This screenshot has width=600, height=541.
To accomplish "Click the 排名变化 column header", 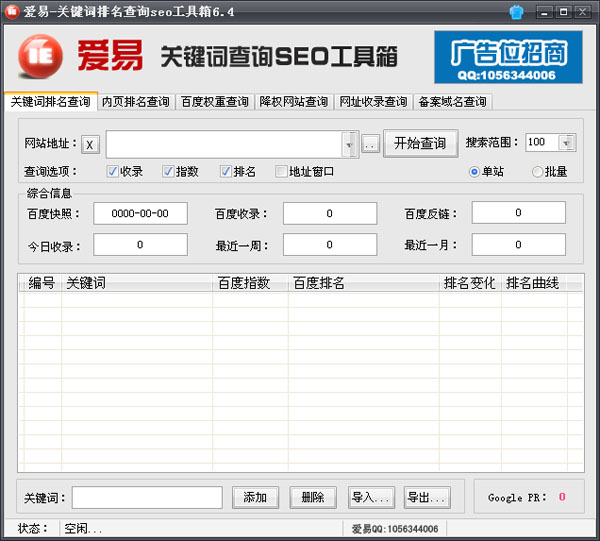I will point(470,283).
